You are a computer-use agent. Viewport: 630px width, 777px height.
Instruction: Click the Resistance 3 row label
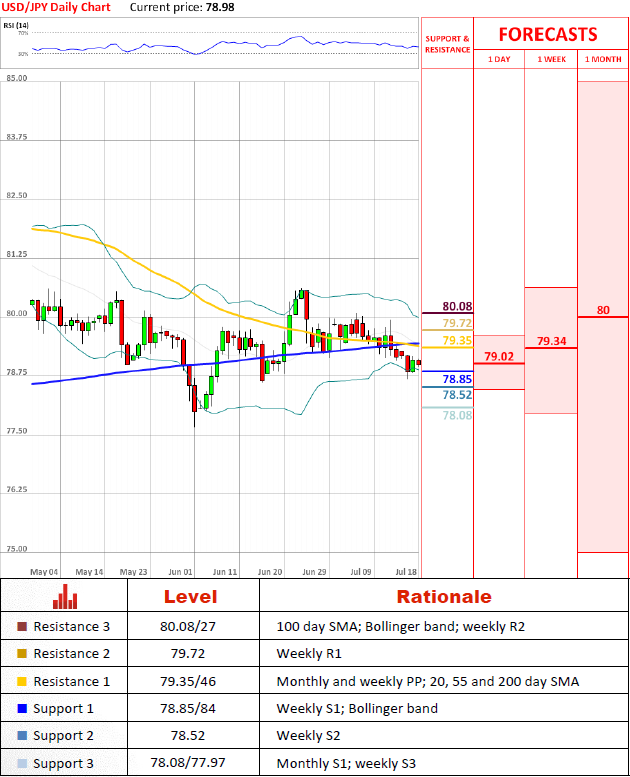click(71, 626)
